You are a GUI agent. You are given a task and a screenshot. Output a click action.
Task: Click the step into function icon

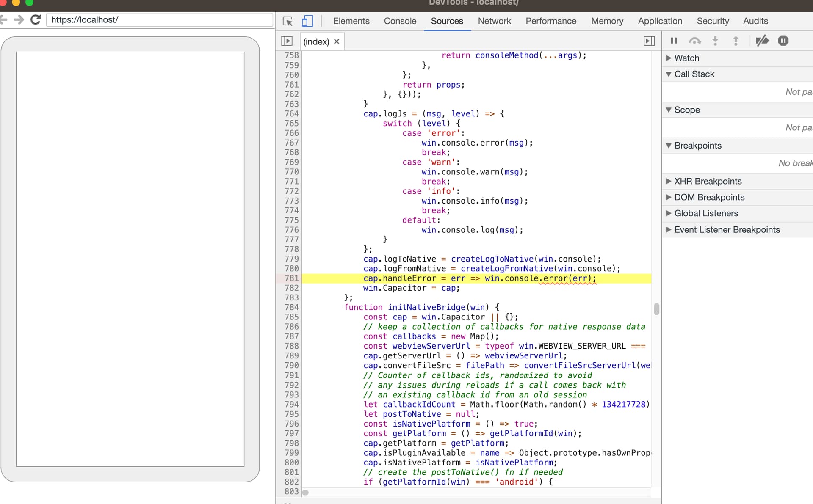715,41
